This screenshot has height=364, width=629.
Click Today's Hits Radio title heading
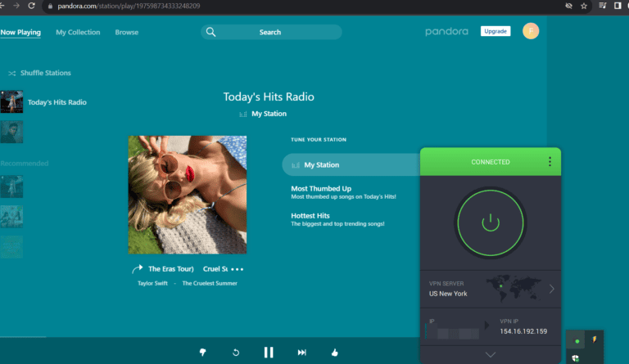[x=269, y=97]
